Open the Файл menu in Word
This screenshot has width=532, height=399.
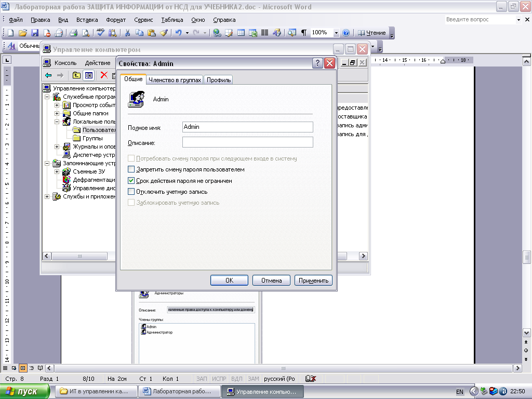point(16,20)
